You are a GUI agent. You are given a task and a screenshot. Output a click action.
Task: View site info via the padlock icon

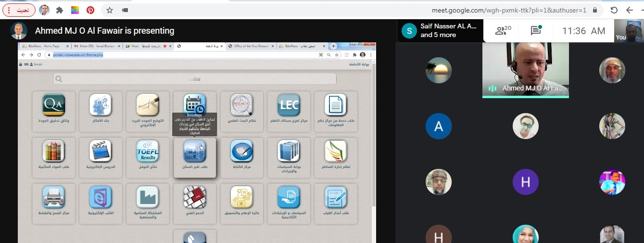point(595,10)
